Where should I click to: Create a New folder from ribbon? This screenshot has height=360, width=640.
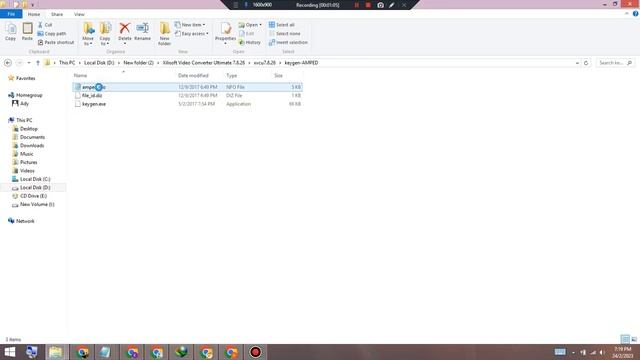(164, 34)
